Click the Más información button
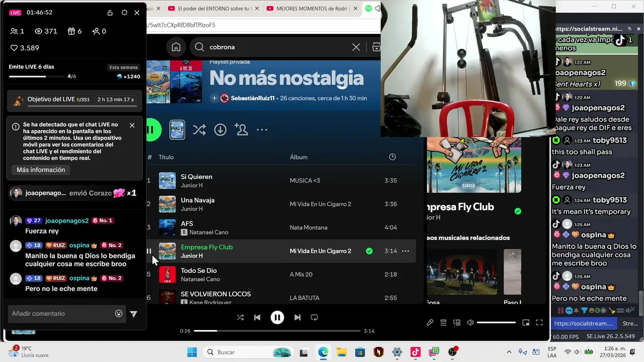Image resolution: width=644 pixels, height=362 pixels. coord(41,170)
